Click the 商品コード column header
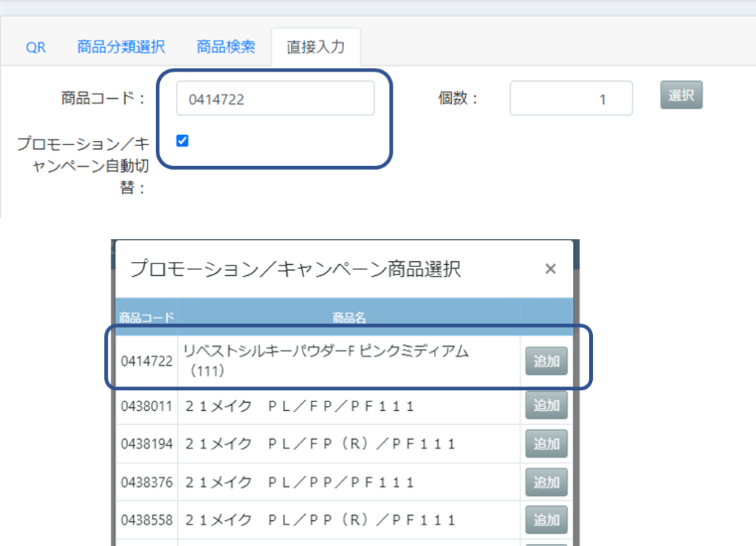The width and height of the screenshot is (756, 546). [x=147, y=318]
